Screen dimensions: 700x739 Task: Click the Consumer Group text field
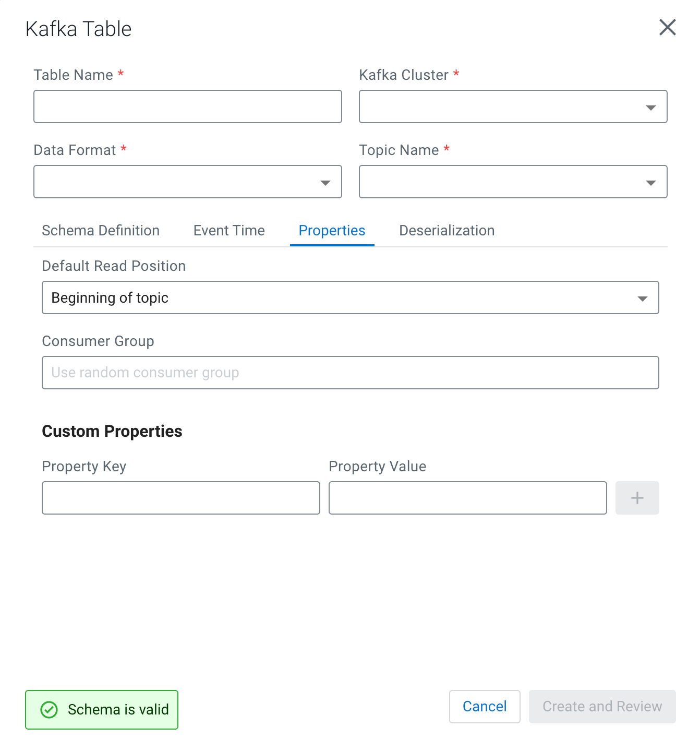(350, 373)
